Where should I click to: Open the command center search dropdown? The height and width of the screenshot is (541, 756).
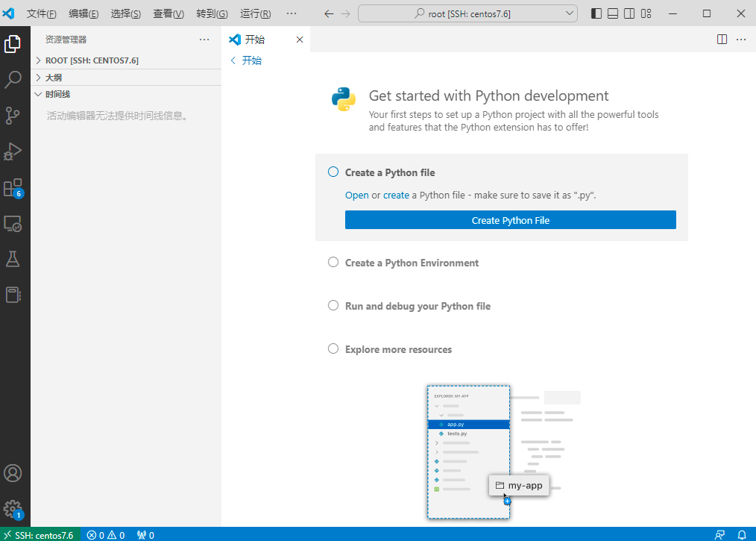467,13
